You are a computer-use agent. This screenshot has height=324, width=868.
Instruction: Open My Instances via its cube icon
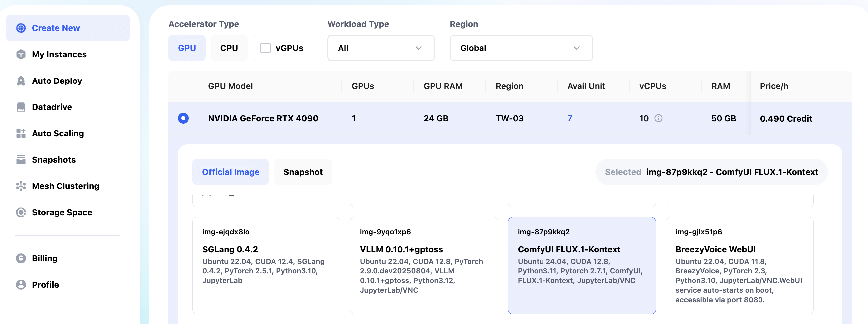(21, 54)
